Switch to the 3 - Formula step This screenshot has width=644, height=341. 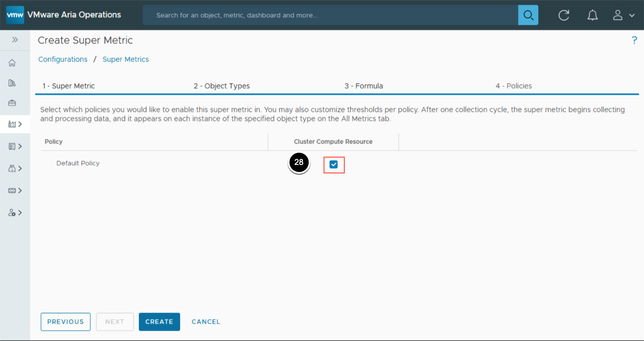364,86
